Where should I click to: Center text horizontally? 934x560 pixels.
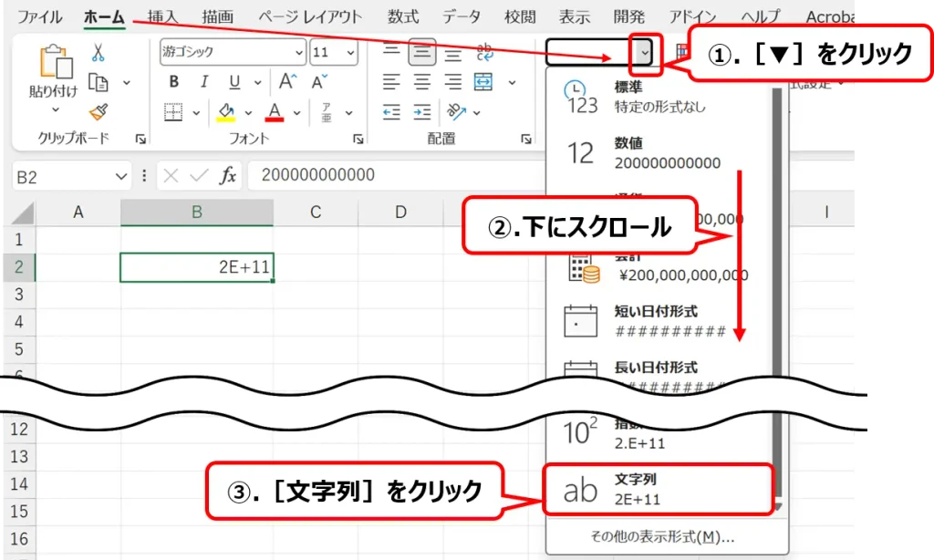click(x=422, y=81)
